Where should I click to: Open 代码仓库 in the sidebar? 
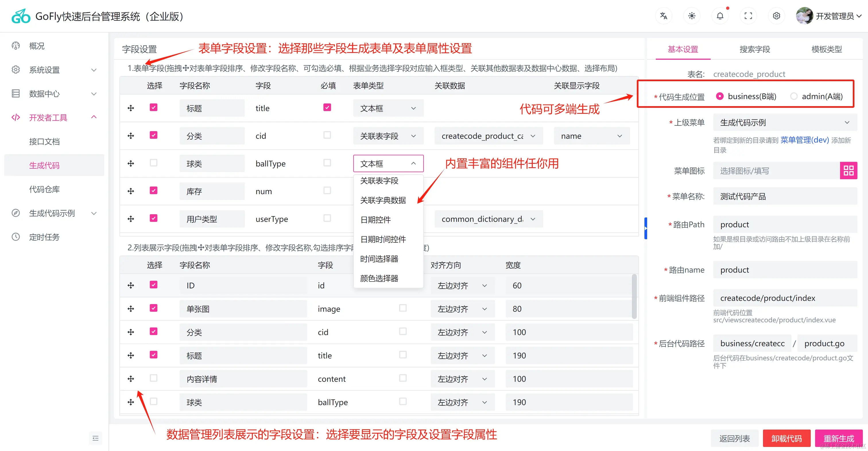pos(44,189)
